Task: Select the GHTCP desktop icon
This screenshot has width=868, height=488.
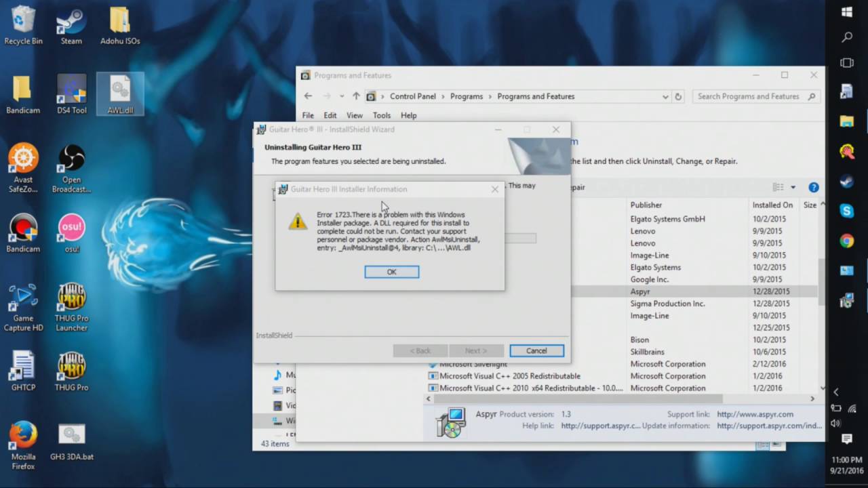Action: 23,371
